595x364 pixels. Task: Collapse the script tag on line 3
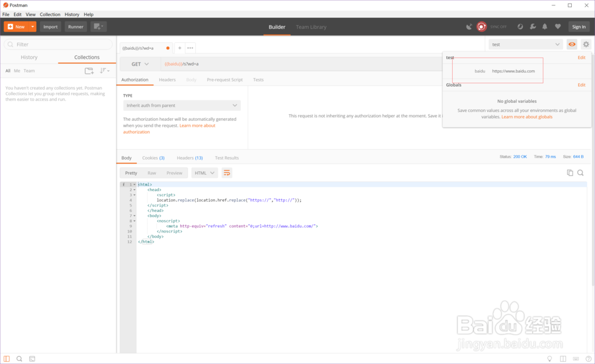click(134, 195)
